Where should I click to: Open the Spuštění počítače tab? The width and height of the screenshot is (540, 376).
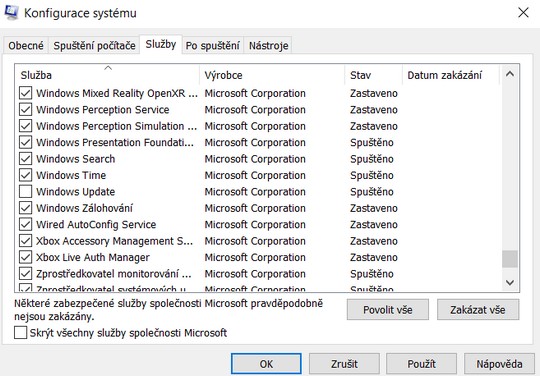[x=94, y=46]
